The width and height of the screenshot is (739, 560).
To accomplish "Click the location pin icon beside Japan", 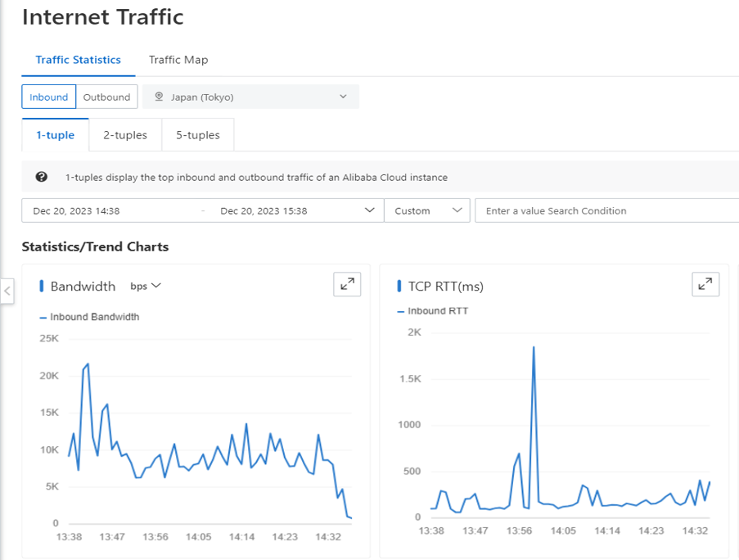I will pos(159,97).
